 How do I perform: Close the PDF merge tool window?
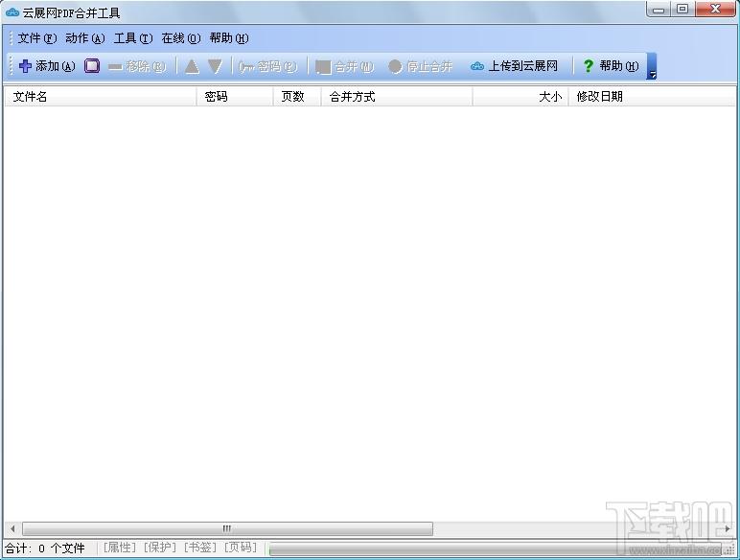715,10
